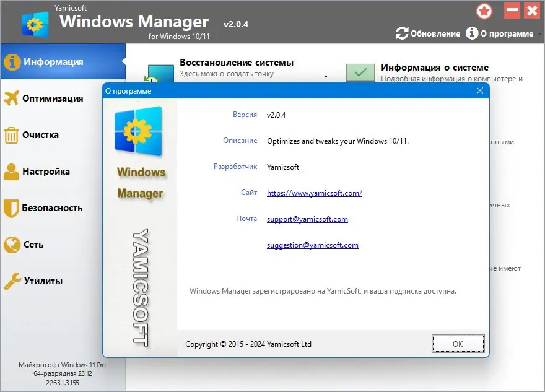Click Обновление in the header
Image resolution: width=545 pixels, height=392 pixels.
pos(435,33)
